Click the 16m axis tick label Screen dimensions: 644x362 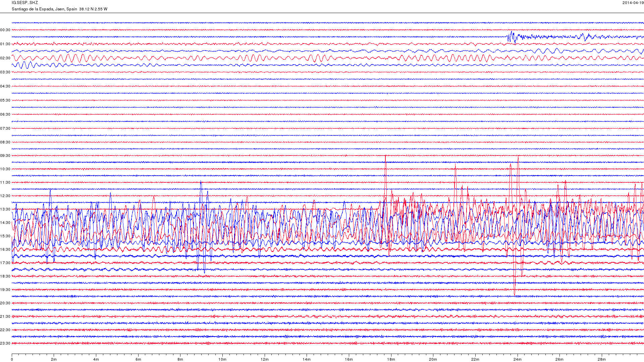pyautogui.click(x=349, y=360)
